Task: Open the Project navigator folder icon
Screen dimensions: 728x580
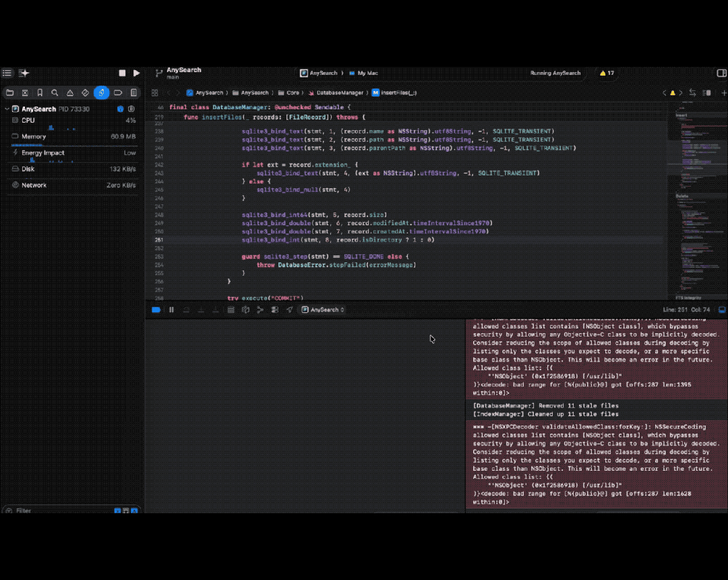Action: pyautogui.click(x=9, y=93)
